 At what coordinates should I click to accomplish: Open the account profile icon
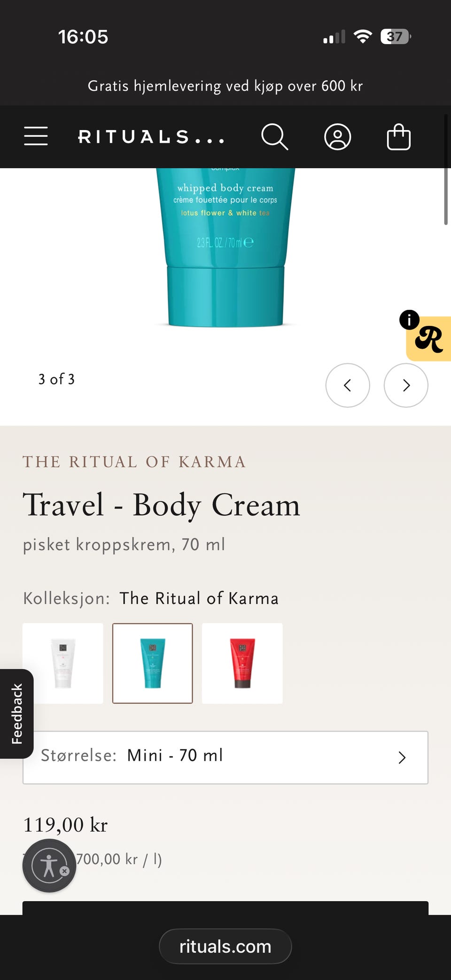(x=337, y=137)
